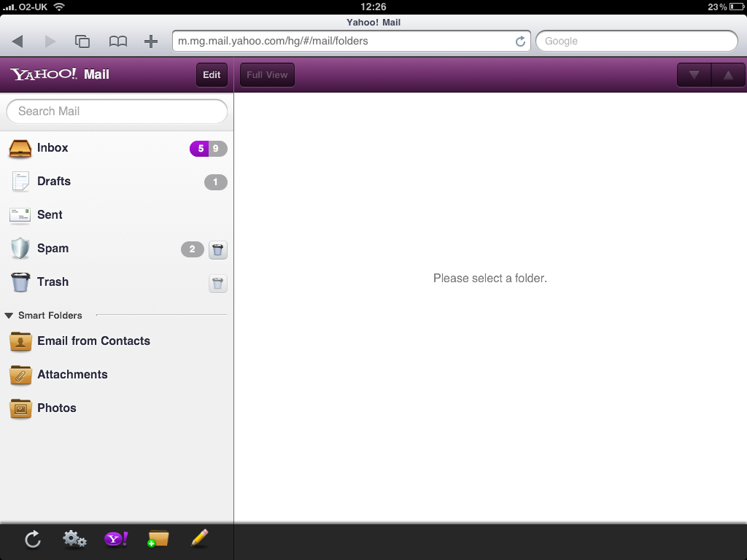Click the Inbox tray icon

[20, 148]
